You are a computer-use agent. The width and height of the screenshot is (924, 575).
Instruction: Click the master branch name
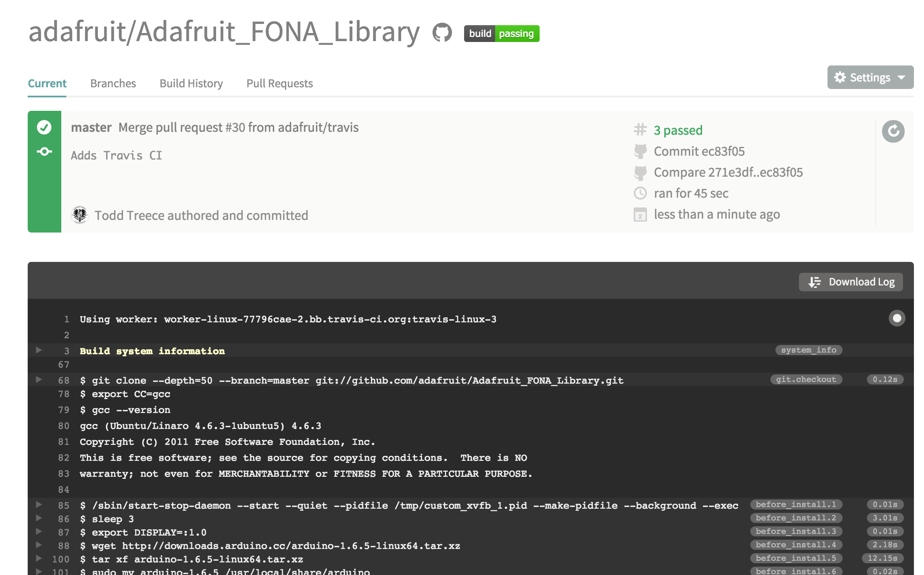[91, 127]
